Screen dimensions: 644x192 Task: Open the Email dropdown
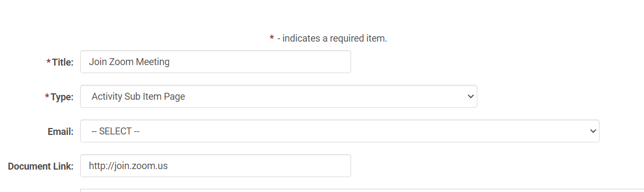click(x=340, y=131)
